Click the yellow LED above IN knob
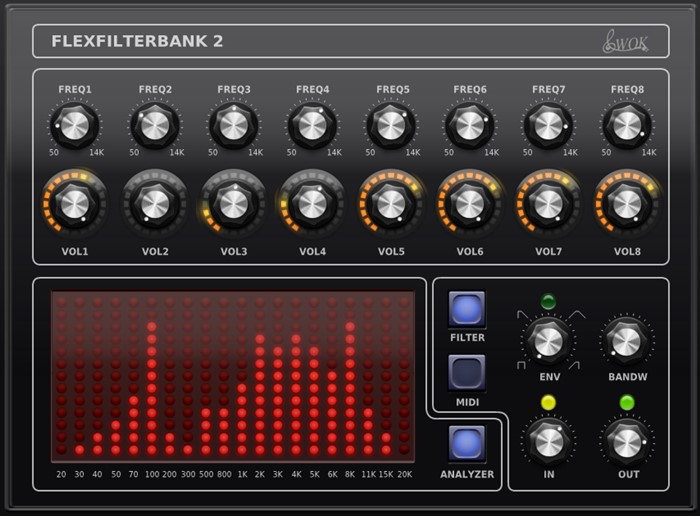The height and width of the screenshot is (516, 700). (547, 403)
